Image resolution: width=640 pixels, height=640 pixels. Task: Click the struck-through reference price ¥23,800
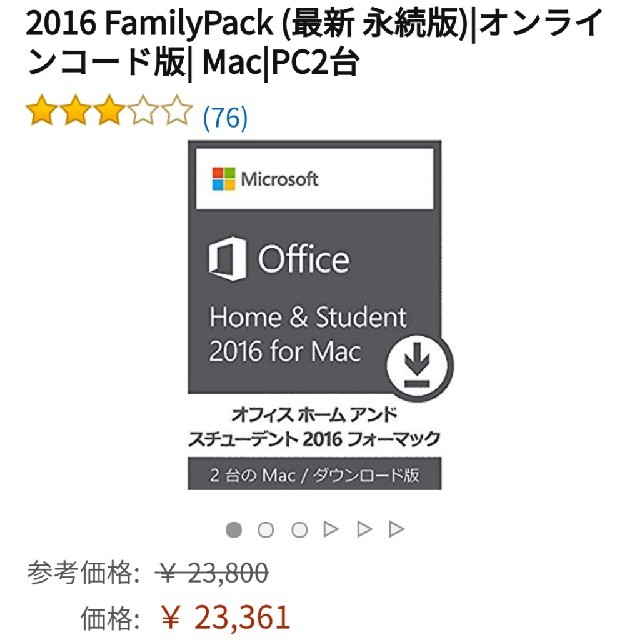coord(211,572)
